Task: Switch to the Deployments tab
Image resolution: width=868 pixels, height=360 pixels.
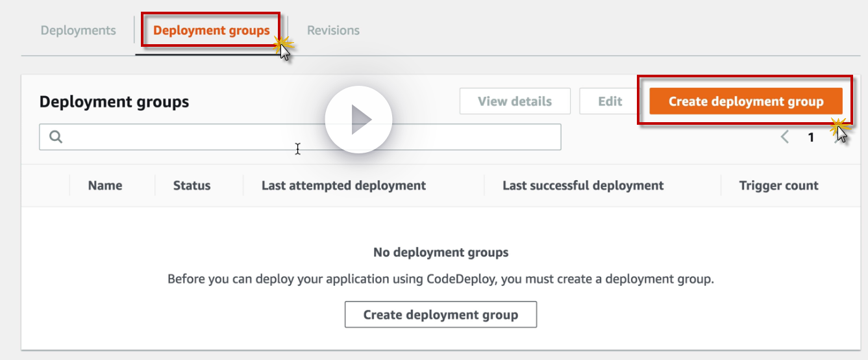Action: point(78,31)
